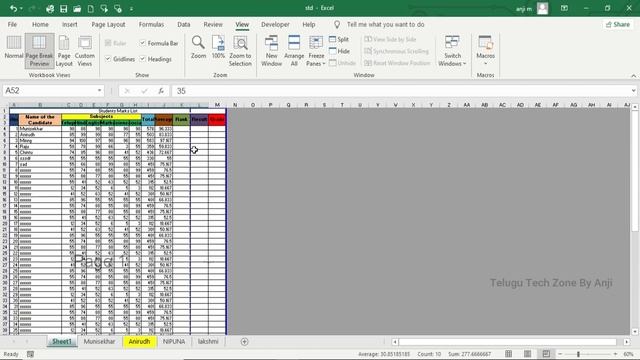This screenshot has width=640, height=360.
Task: Click the horizontal scrollbar right arrow
Action: coord(627,342)
